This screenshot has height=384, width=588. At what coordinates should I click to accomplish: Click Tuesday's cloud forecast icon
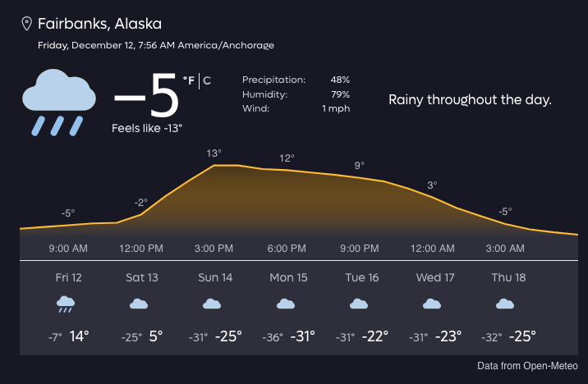tap(359, 304)
